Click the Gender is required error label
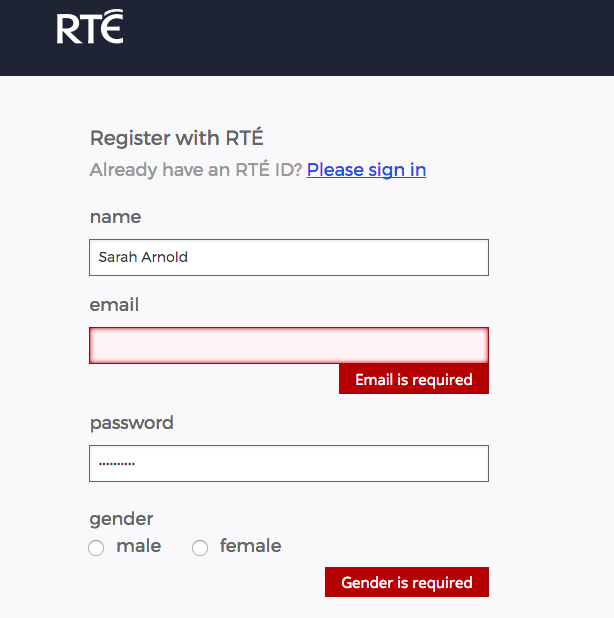Image resolution: width=614 pixels, height=618 pixels. pyautogui.click(x=407, y=582)
